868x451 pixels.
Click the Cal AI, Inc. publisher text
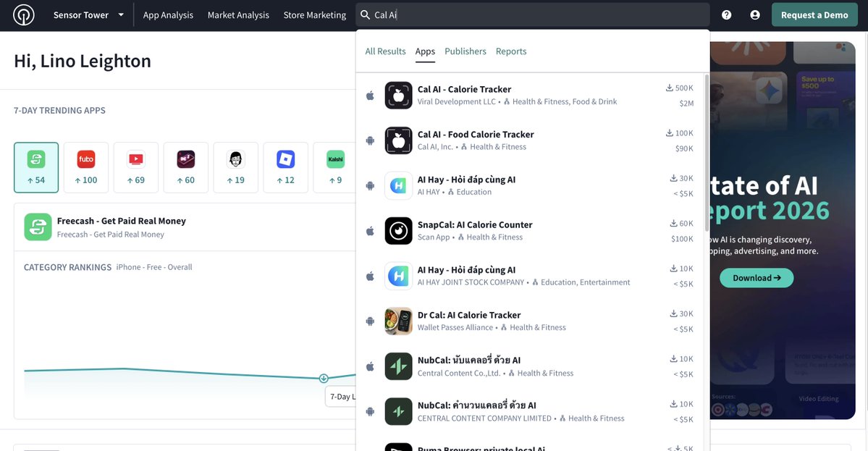pyautogui.click(x=435, y=147)
